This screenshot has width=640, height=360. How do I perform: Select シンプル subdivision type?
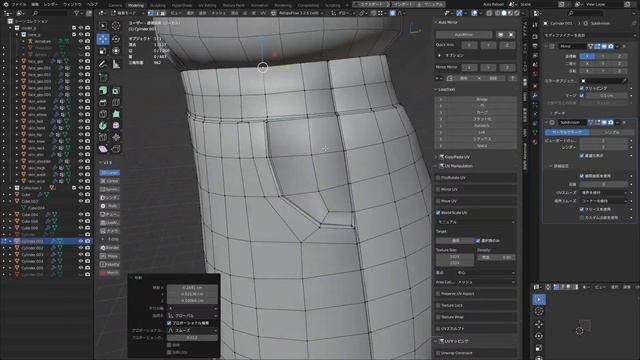pos(612,132)
